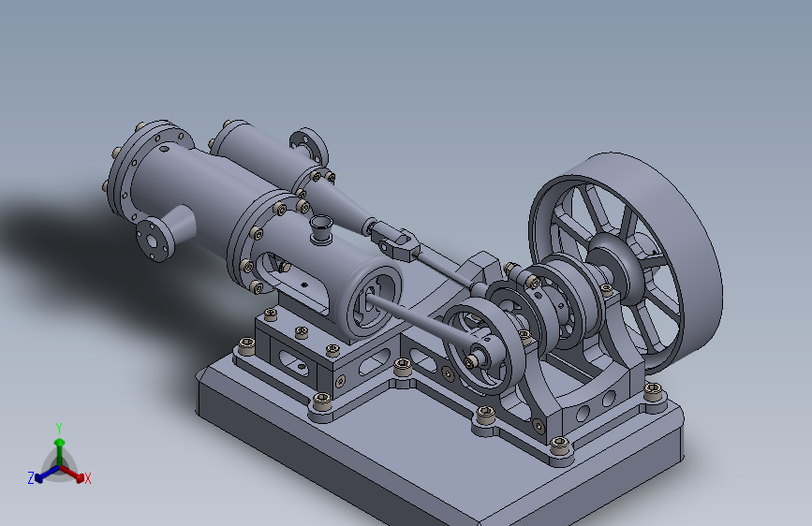The image size is (812, 526).
Task: Click the red X axis of the triad
Action: (74, 475)
